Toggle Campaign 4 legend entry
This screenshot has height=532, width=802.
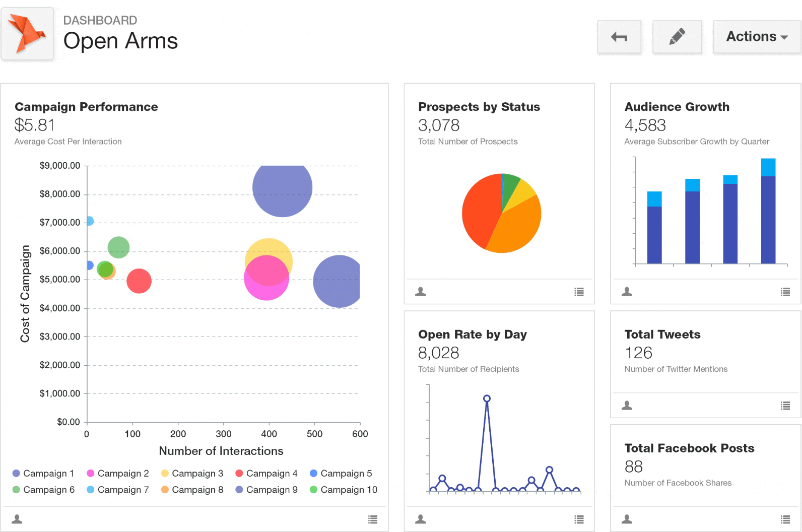coord(266,474)
